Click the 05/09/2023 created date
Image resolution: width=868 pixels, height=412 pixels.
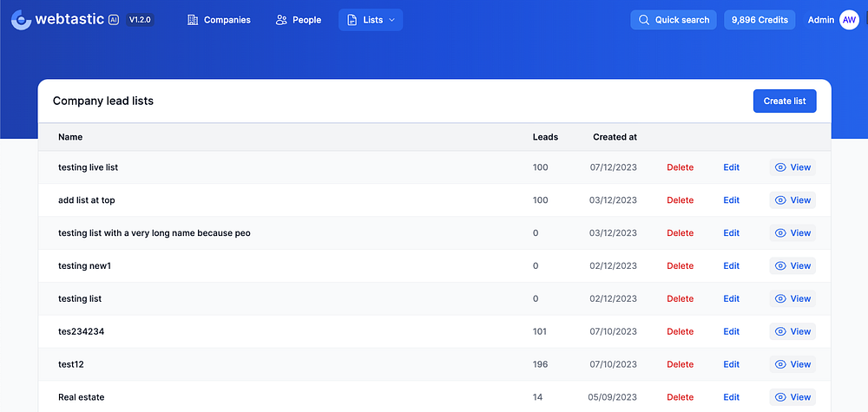[x=612, y=397]
